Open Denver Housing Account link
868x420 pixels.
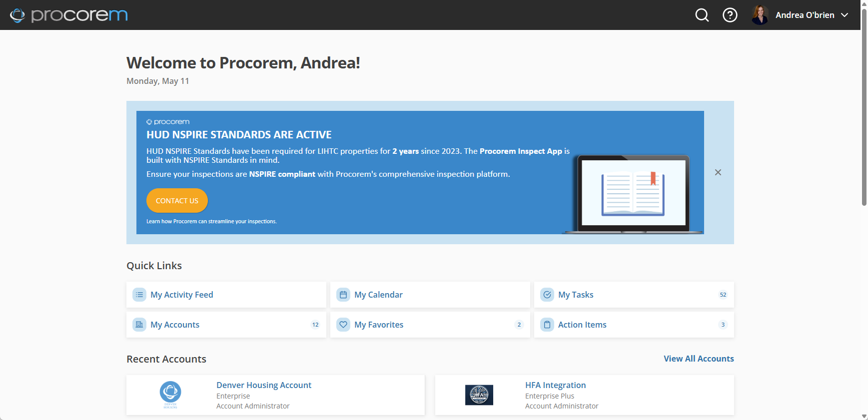[264, 385]
